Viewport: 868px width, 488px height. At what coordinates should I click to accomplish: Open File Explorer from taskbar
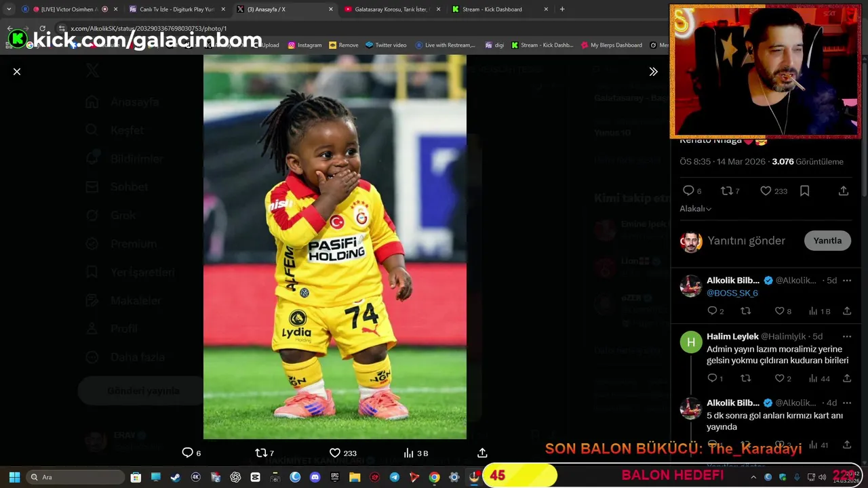(x=355, y=477)
